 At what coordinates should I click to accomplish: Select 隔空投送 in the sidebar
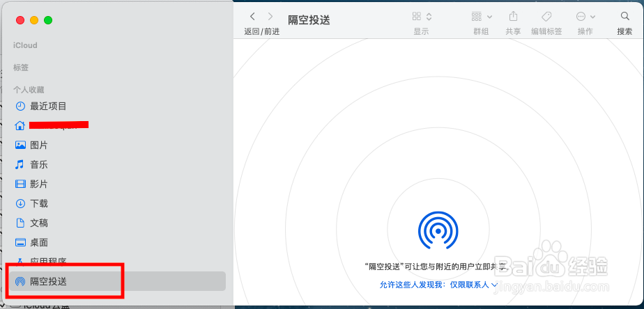coord(118,281)
